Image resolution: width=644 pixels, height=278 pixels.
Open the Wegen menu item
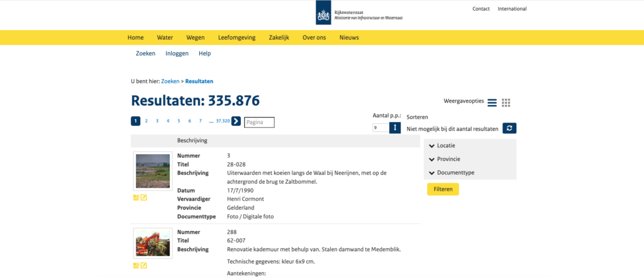pyautogui.click(x=196, y=37)
